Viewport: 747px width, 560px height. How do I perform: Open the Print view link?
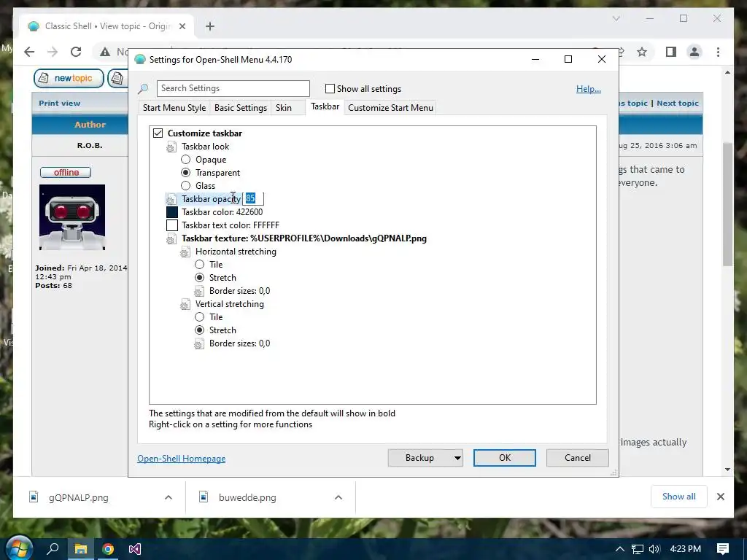[x=60, y=103]
